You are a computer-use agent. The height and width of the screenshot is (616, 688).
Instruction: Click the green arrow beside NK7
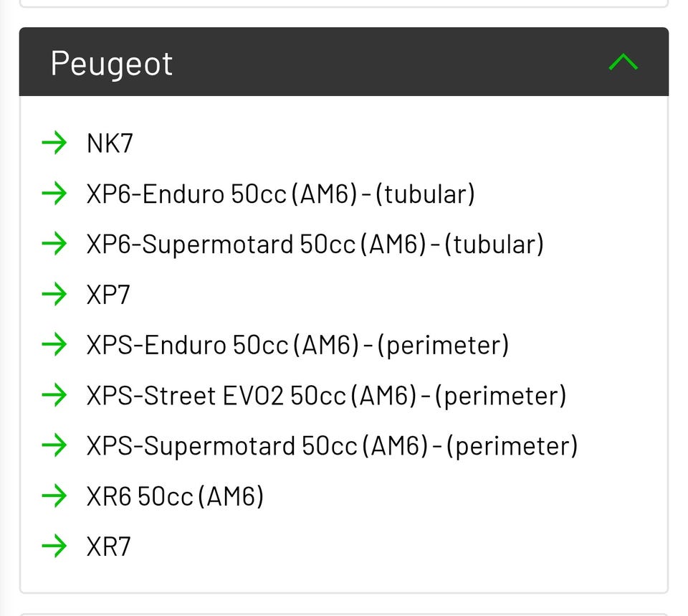point(54,143)
